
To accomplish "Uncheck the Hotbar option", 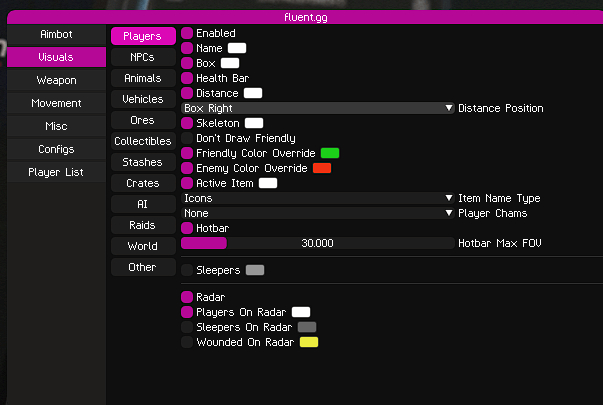I will click(x=187, y=228).
